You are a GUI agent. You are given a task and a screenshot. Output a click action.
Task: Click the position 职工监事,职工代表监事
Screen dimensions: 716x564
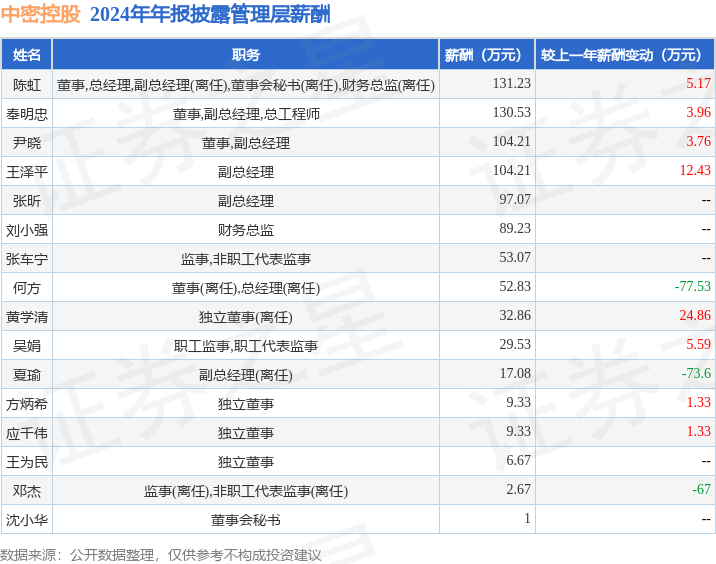tap(246, 346)
